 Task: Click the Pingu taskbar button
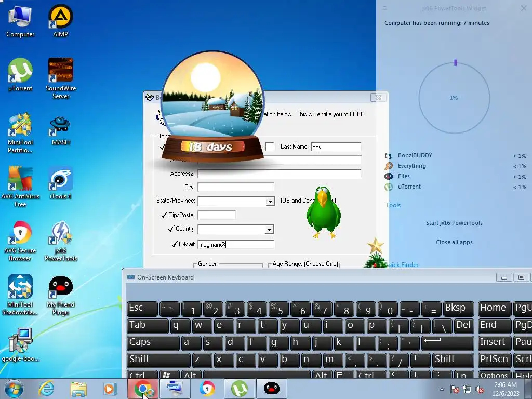coord(271,389)
